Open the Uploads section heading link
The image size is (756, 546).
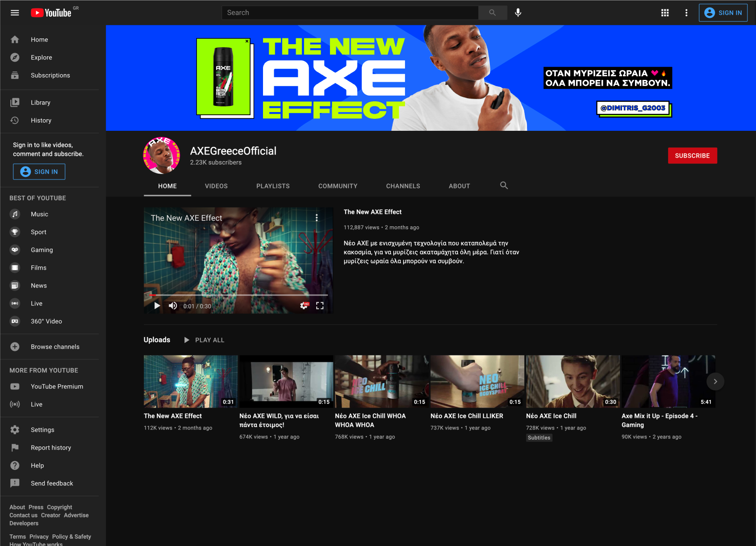click(x=157, y=340)
